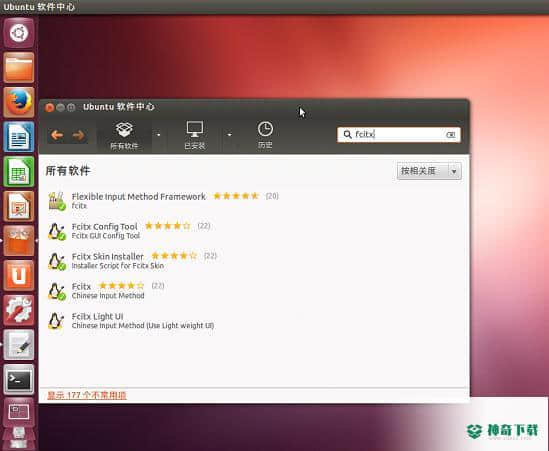The height and width of the screenshot is (451, 549).
Task: Click the Flexible Input Method Framework star rating
Action: 236,196
